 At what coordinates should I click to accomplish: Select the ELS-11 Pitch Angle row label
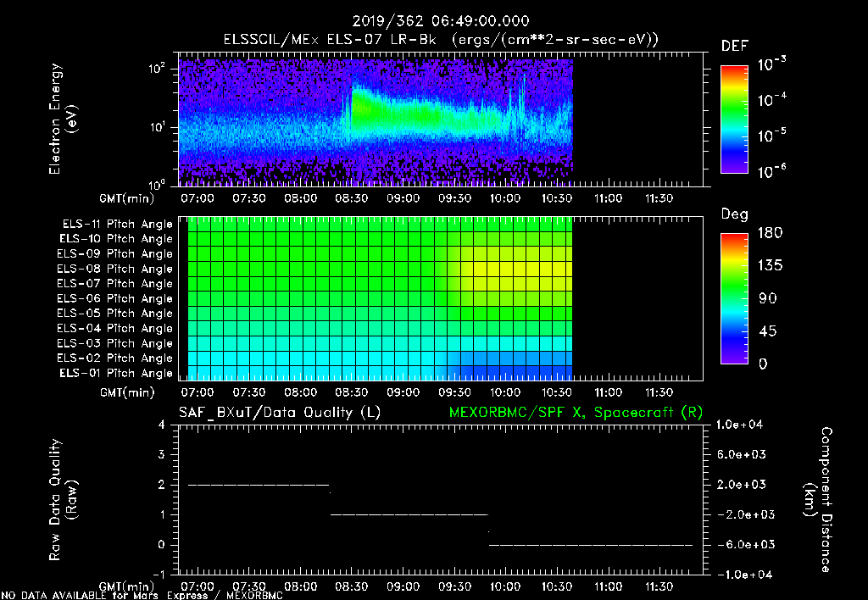pyautogui.click(x=117, y=224)
